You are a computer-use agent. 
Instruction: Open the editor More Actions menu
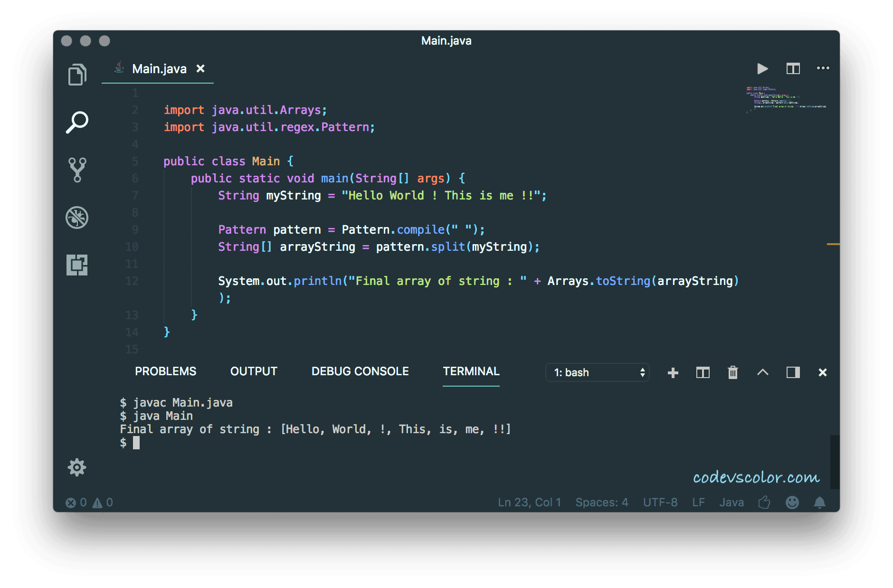(x=823, y=68)
